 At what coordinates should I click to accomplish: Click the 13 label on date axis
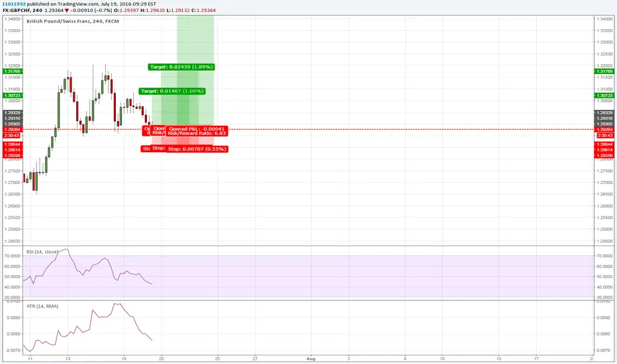[68, 359]
